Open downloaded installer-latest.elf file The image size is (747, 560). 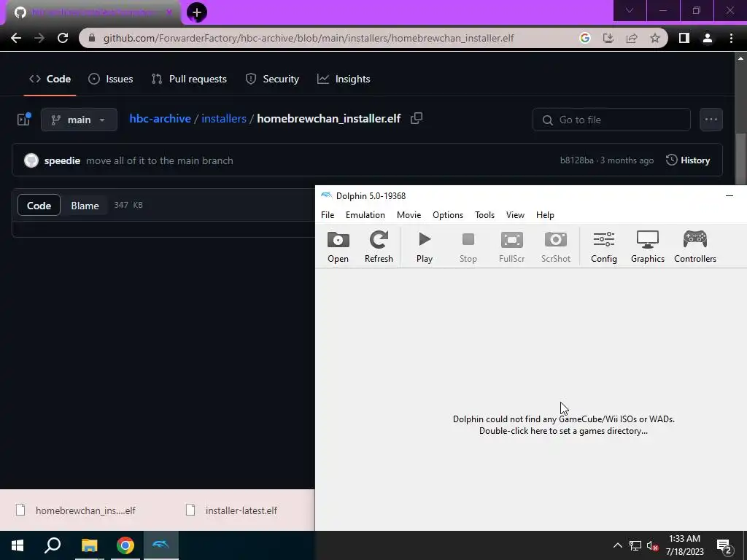[232, 510]
